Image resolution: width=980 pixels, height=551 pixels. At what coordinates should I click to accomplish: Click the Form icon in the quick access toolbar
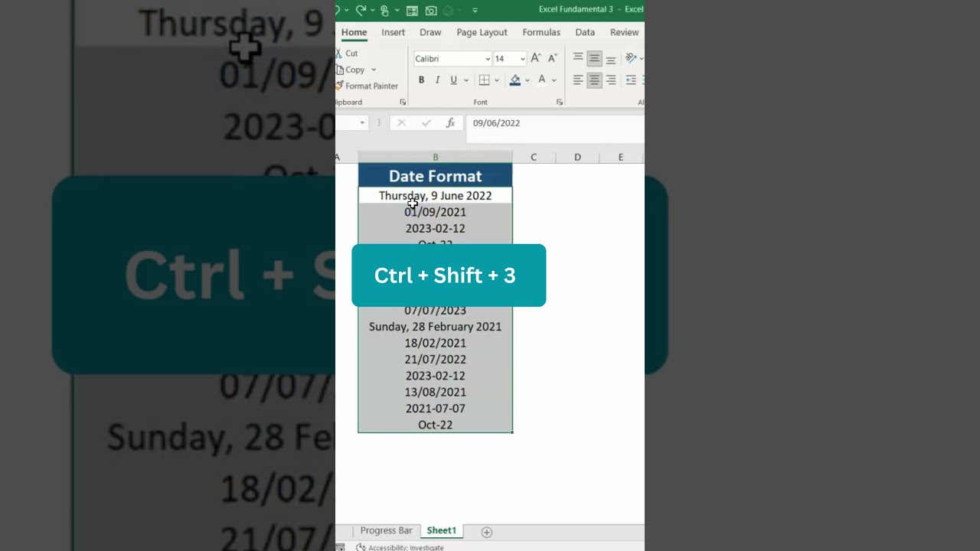[x=412, y=10]
